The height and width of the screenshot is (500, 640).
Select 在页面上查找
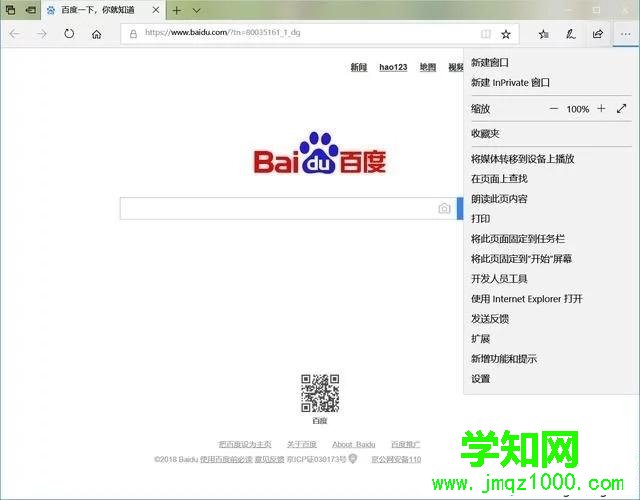coord(499,179)
